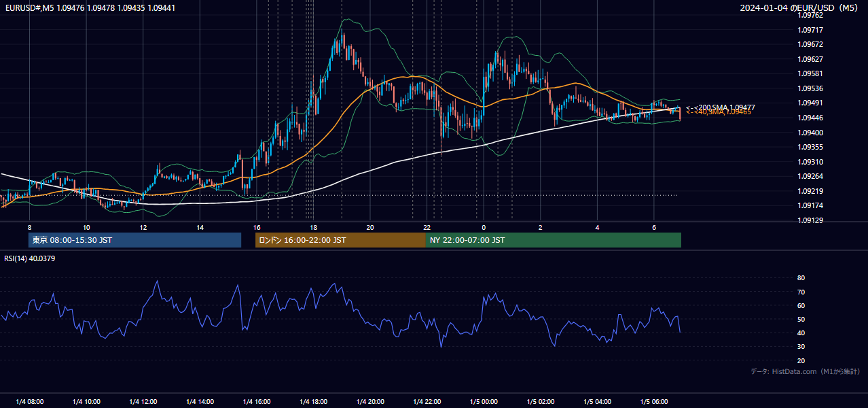Viewport: 868px width, 408px height.
Task: Click RSI scale level 40
Action: coord(801,333)
